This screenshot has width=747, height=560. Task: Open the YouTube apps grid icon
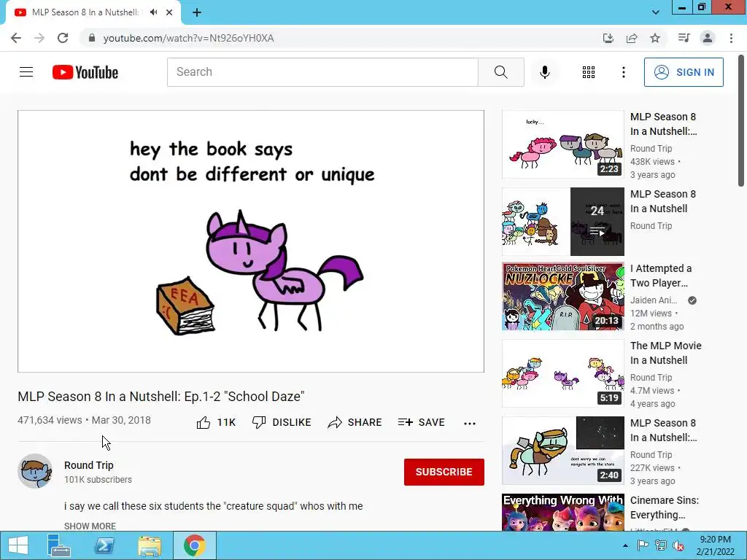[589, 72]
